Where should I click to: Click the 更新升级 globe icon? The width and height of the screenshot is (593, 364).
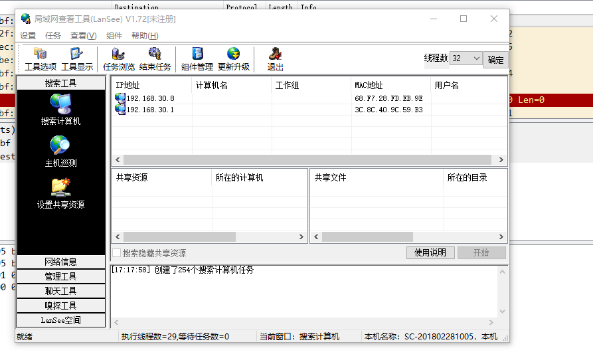[x=233, y=54]
